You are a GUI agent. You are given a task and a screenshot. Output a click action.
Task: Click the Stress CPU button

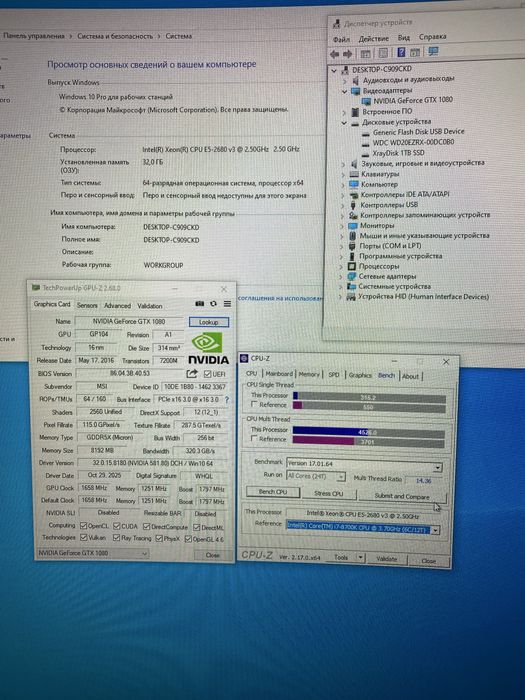329,493
